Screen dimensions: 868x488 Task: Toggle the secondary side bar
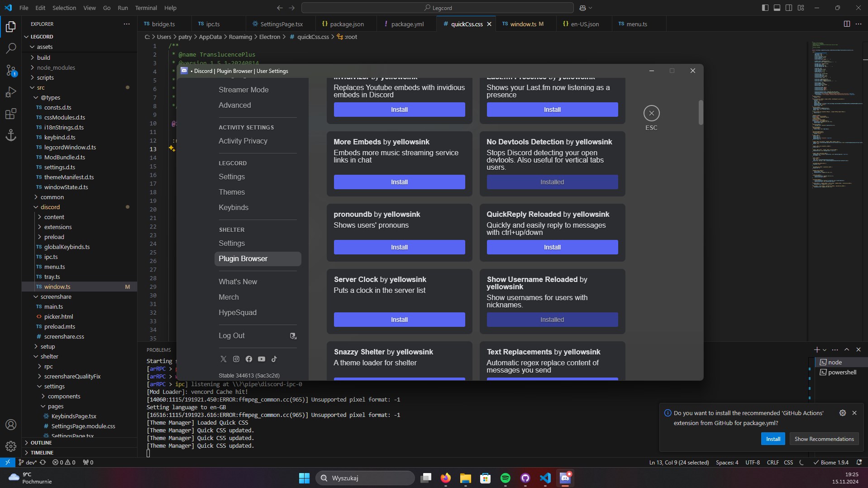coord(789,8)
